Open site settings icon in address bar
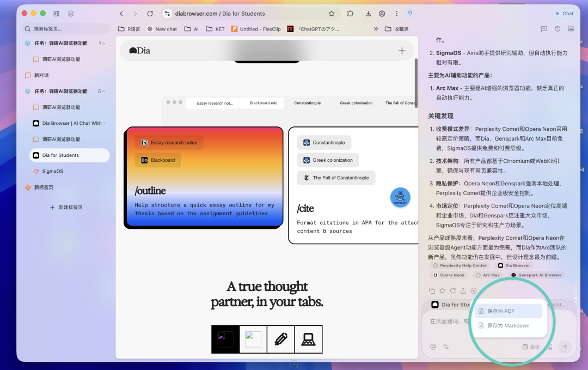This screenshot has width=588, height=370. click(x=167, y=14)
